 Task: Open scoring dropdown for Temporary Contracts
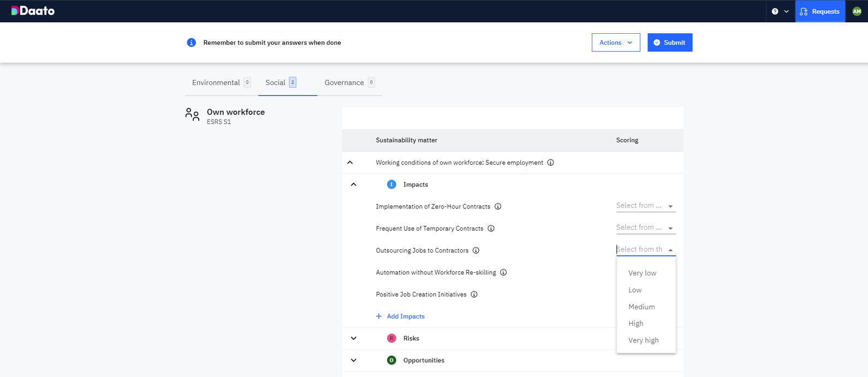coord(645,228)
